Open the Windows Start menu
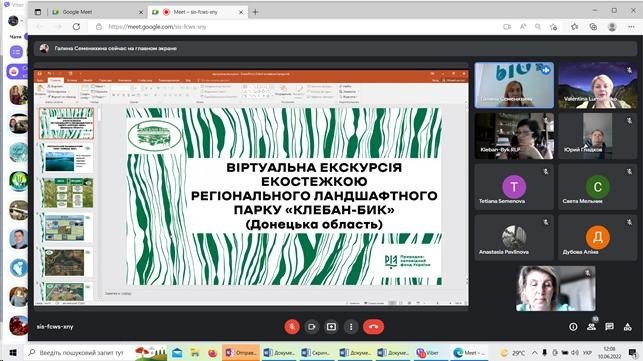 coord(12,352)
